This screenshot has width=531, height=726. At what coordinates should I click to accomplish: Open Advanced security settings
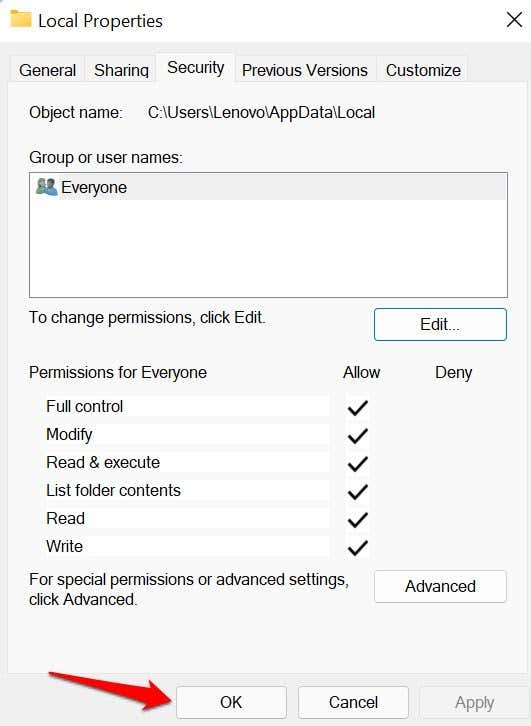(440, 586)
